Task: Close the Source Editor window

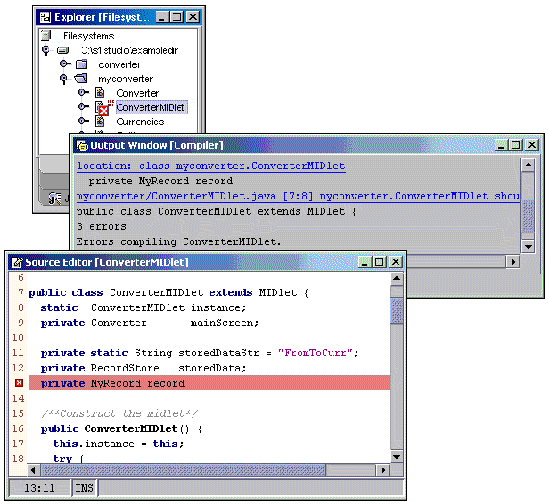Action: point(396,262)
